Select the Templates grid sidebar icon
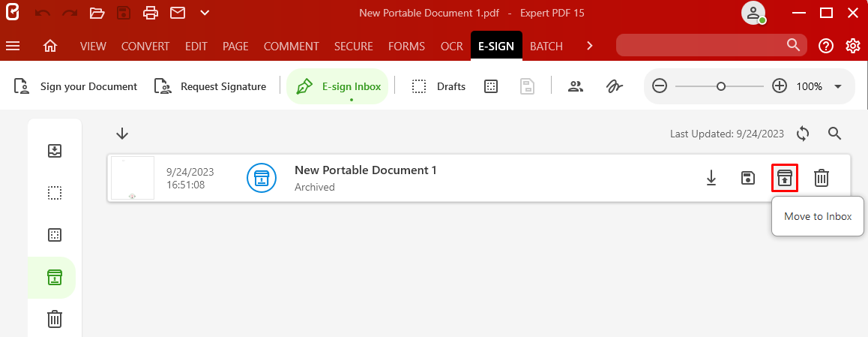This screenshot has width=868, height=337. (54, 235)
